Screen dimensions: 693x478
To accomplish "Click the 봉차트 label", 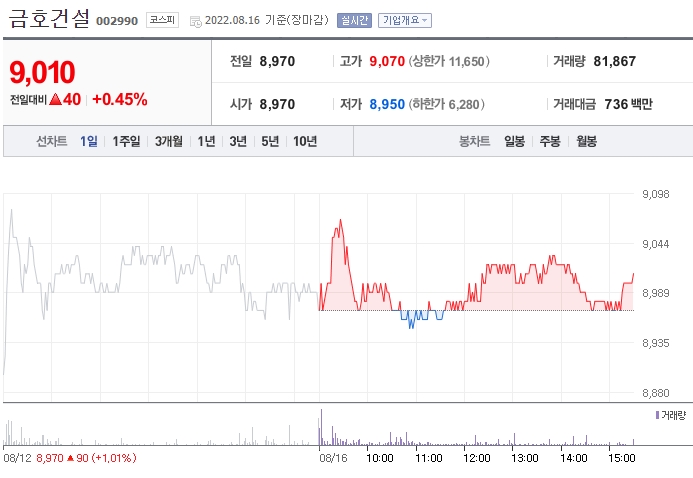I will [475, 141].
